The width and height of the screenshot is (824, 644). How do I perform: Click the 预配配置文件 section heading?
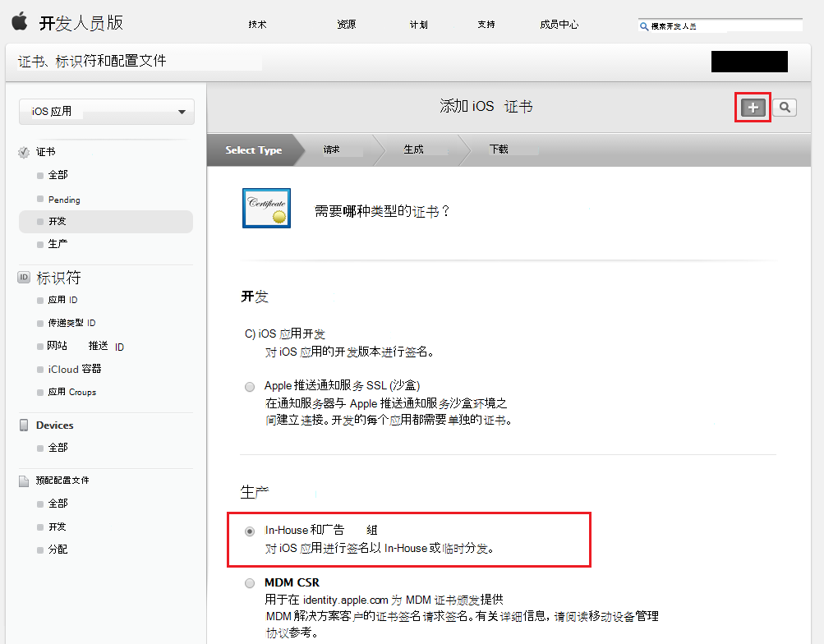(x=62, y=480)
